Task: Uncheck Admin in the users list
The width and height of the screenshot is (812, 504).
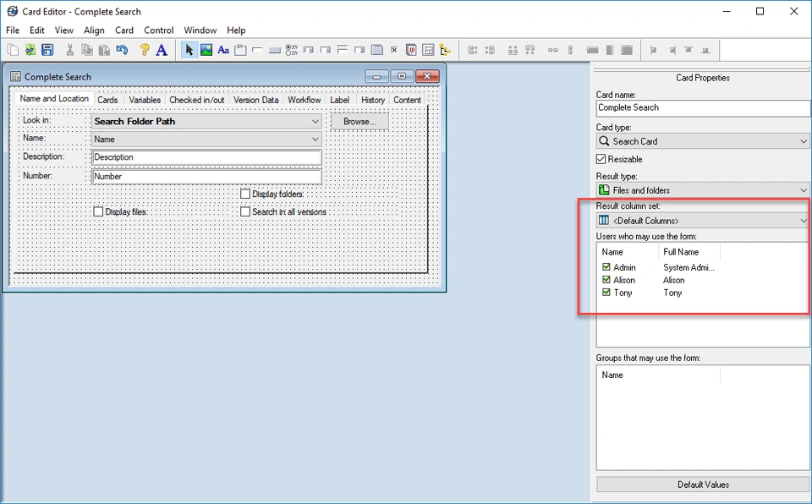Action: click(606, 266)
